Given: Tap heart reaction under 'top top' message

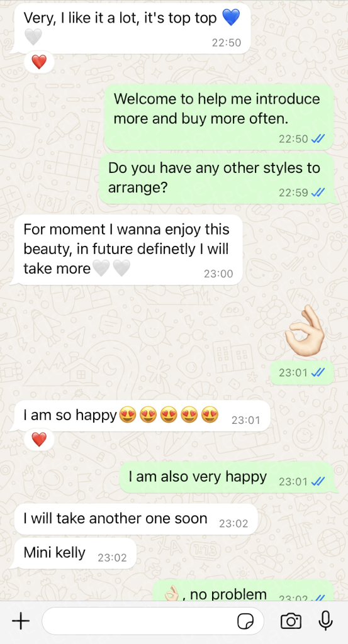Looking at the screenshot, I should [39, 62].
